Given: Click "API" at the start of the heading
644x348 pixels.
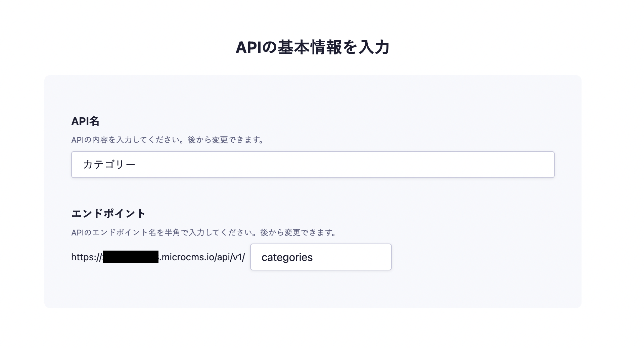Looking at the screenshot, I should (248, 48).
